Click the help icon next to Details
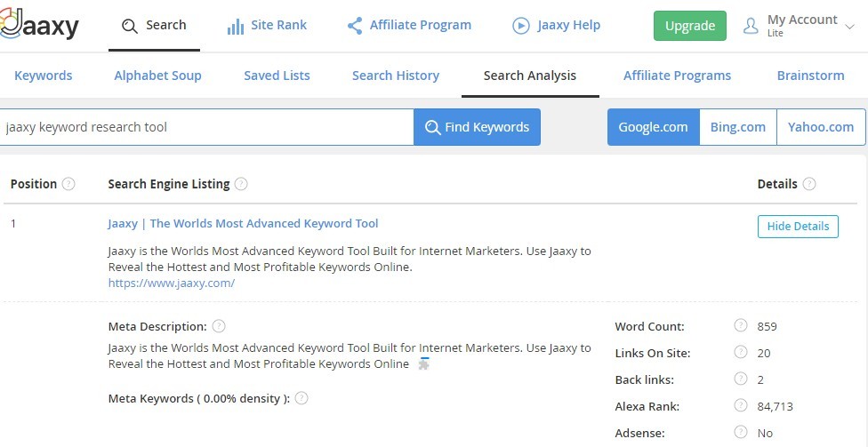Image resolution: width=868 pixels, height=447 pixels. coord(808,184)
